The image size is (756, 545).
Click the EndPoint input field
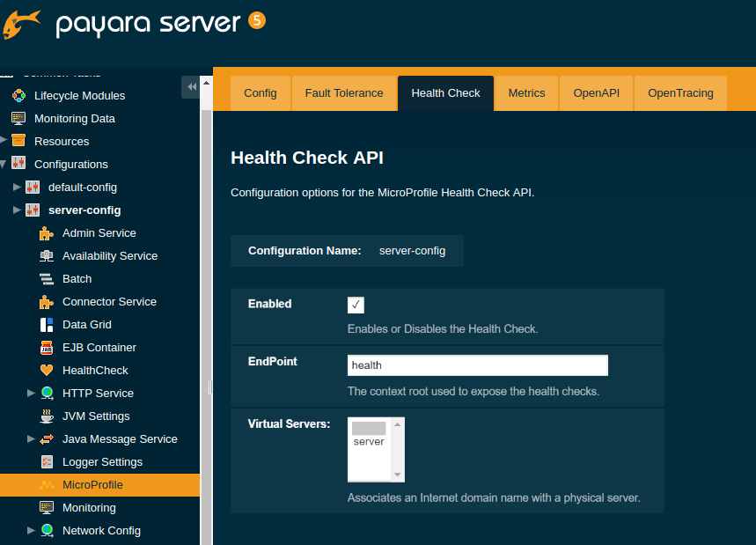478,365
